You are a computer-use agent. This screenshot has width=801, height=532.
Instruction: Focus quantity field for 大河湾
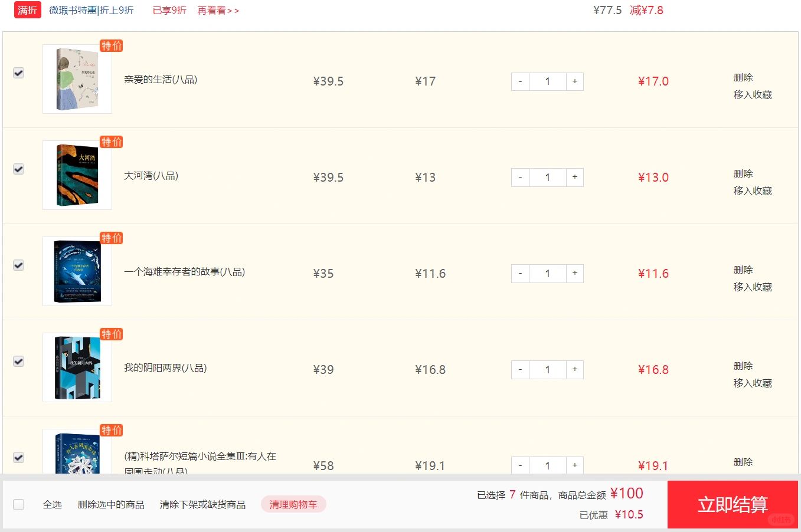[x=548, y=178]
